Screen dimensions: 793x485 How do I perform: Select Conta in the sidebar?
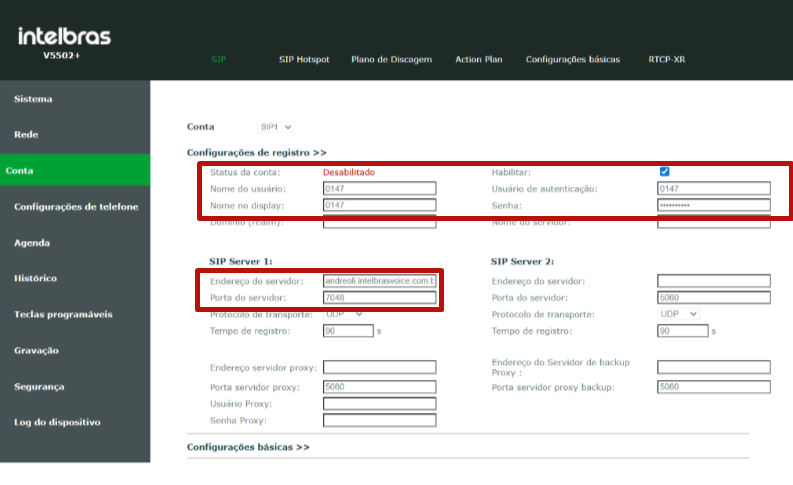pyautogui.click(x=75, y=170)
